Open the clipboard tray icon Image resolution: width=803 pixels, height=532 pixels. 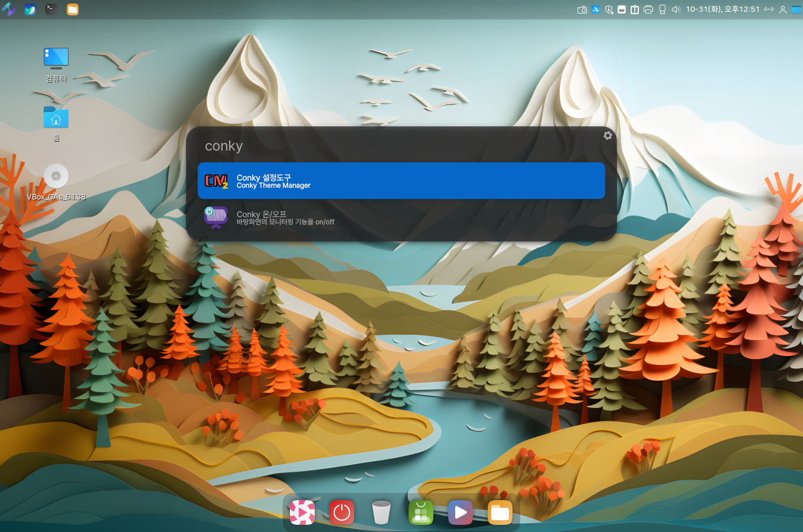click(635, 9)
